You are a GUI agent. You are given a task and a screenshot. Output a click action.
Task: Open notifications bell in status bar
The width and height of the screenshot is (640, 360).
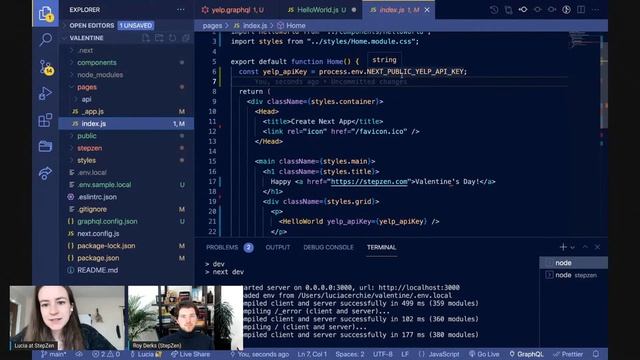coord(596,354)
